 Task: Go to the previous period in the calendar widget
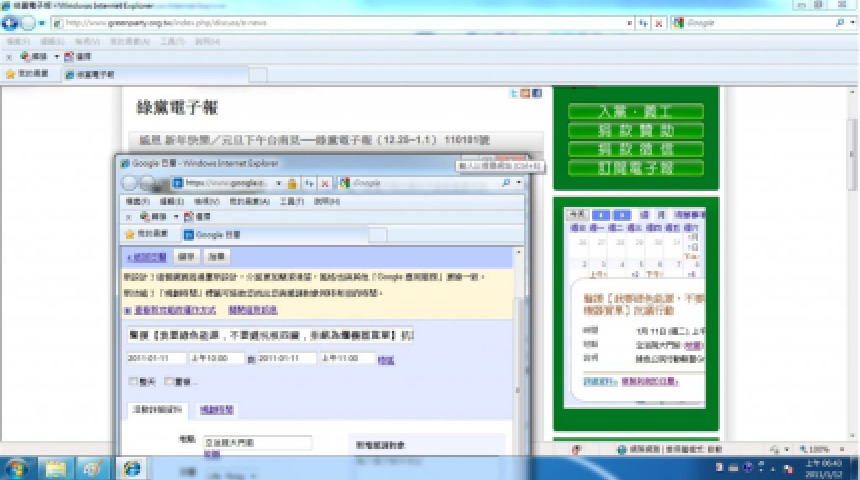point(601,214)
